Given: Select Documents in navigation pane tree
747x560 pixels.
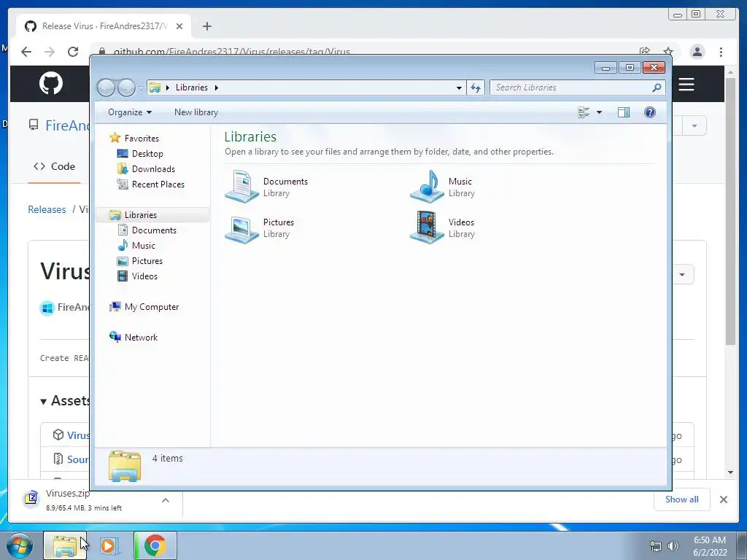Looking at the screenshot, I should (154, 230).
